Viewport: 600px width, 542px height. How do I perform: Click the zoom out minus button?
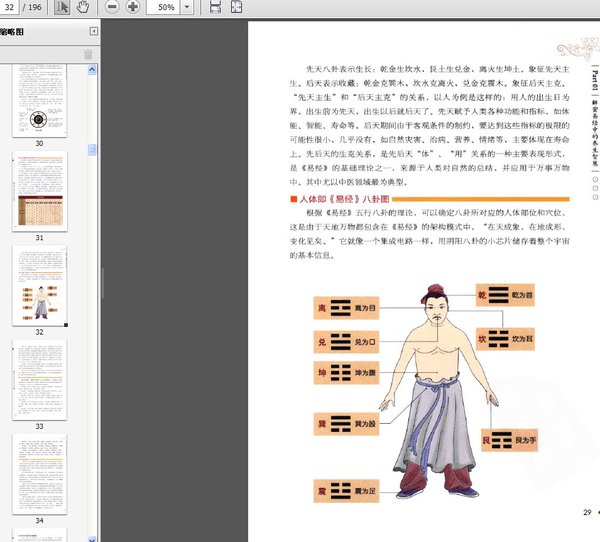point(111,7)
